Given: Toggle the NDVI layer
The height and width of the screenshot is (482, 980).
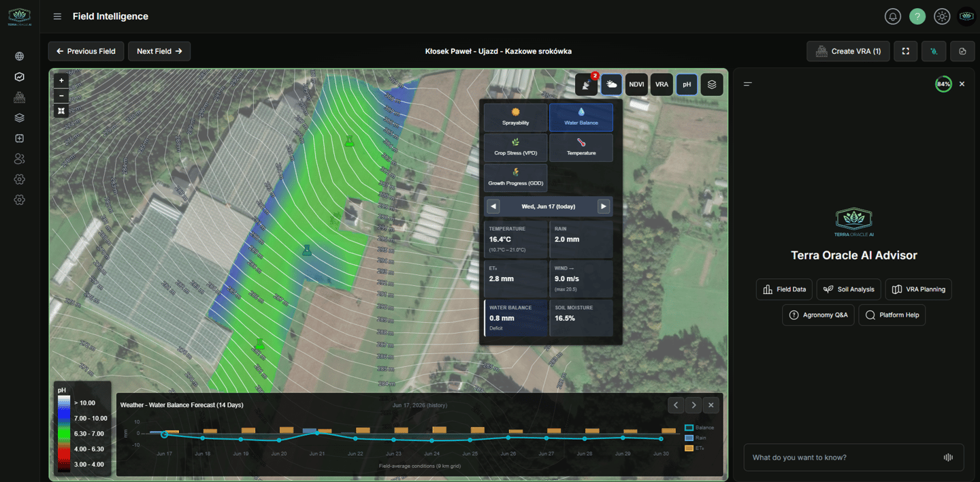Looking at the screenshot, I should click(637, 84).
